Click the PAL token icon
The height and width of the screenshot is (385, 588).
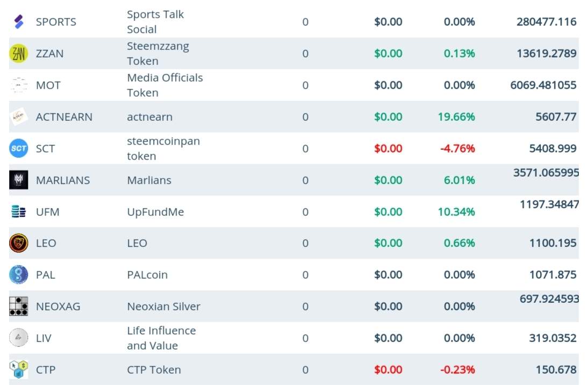coord(19,275)
